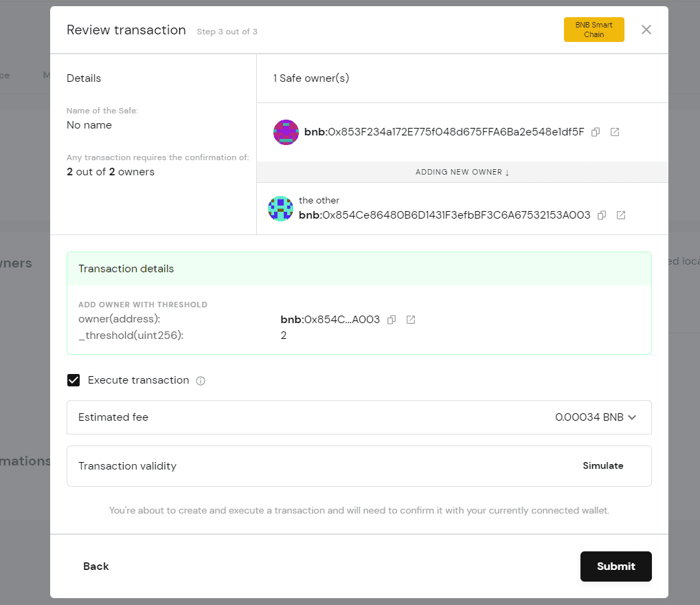
Task: Submit the add owner transaction
Action: click(616, 566)
